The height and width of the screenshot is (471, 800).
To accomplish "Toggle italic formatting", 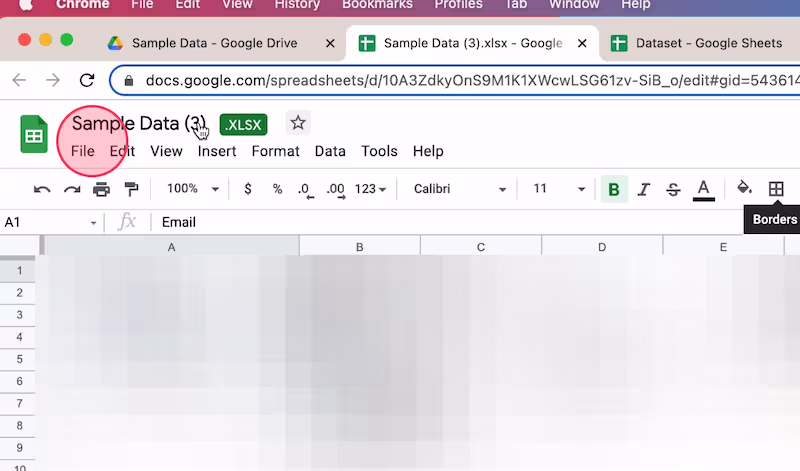I will tap(644, 189).
